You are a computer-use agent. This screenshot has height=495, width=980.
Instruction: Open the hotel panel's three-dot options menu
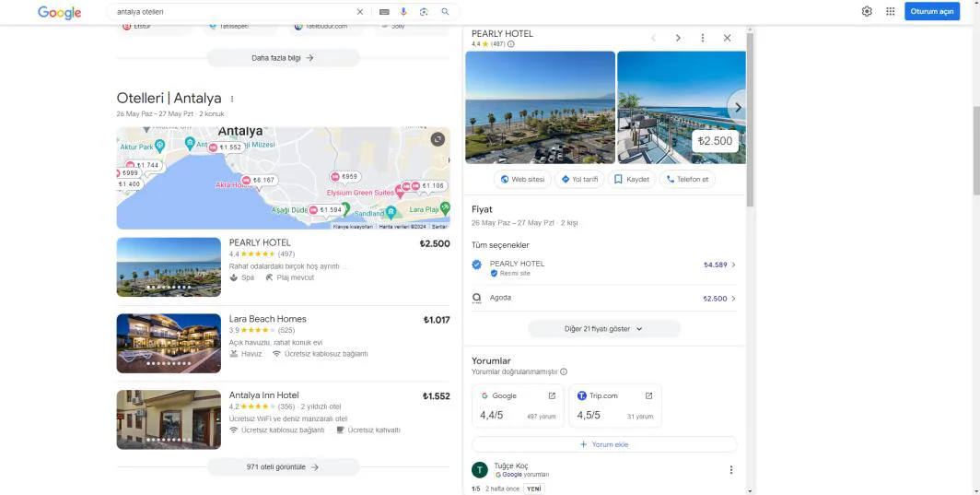click(703, 38)
